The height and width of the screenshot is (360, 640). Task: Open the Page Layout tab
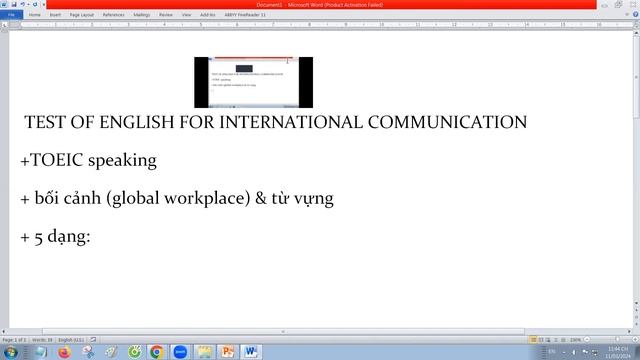pos(82,15)
